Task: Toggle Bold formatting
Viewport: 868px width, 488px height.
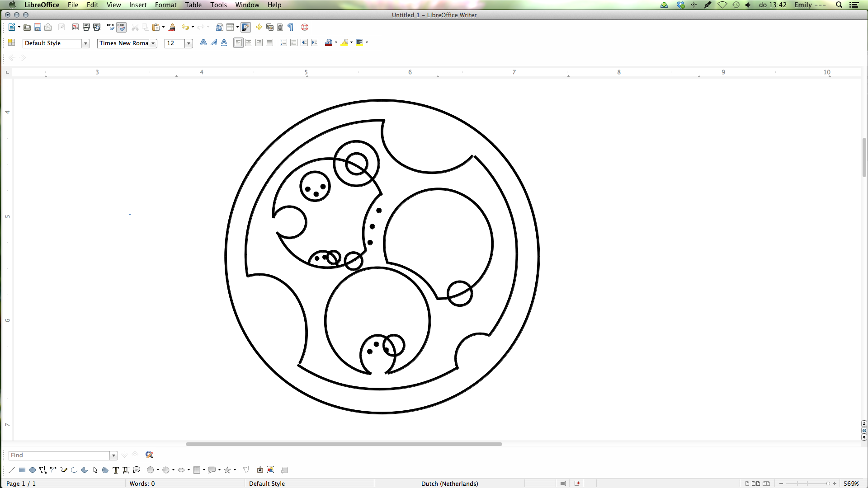Action: coord(203,42)
